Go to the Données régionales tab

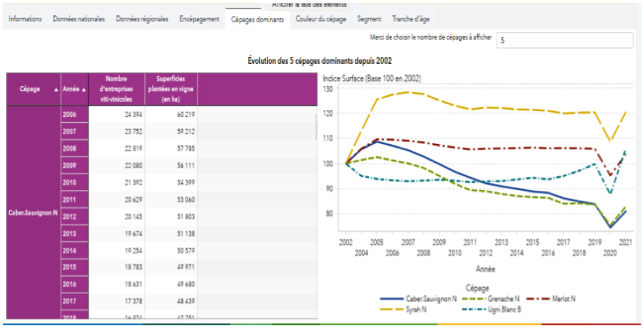(142, 19)
